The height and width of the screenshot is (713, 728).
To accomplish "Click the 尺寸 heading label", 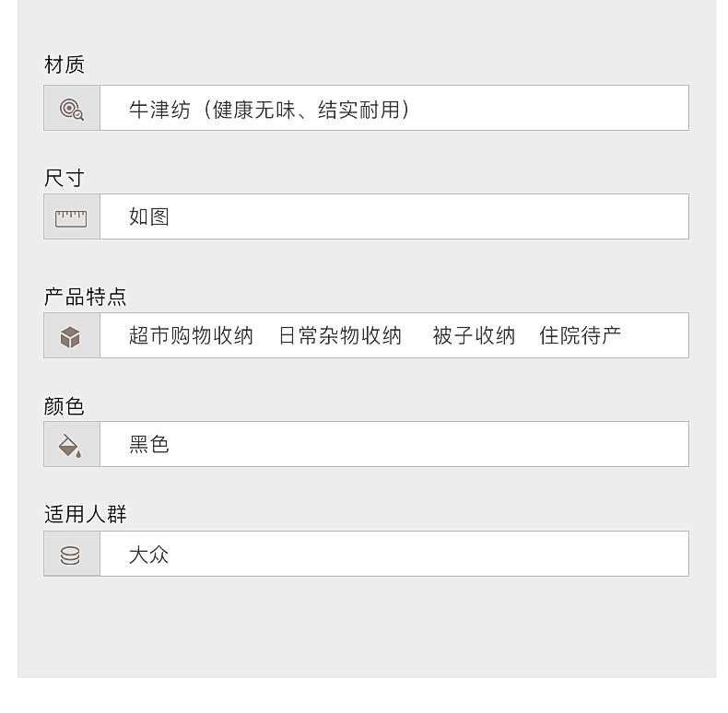I will click(65, 178).
